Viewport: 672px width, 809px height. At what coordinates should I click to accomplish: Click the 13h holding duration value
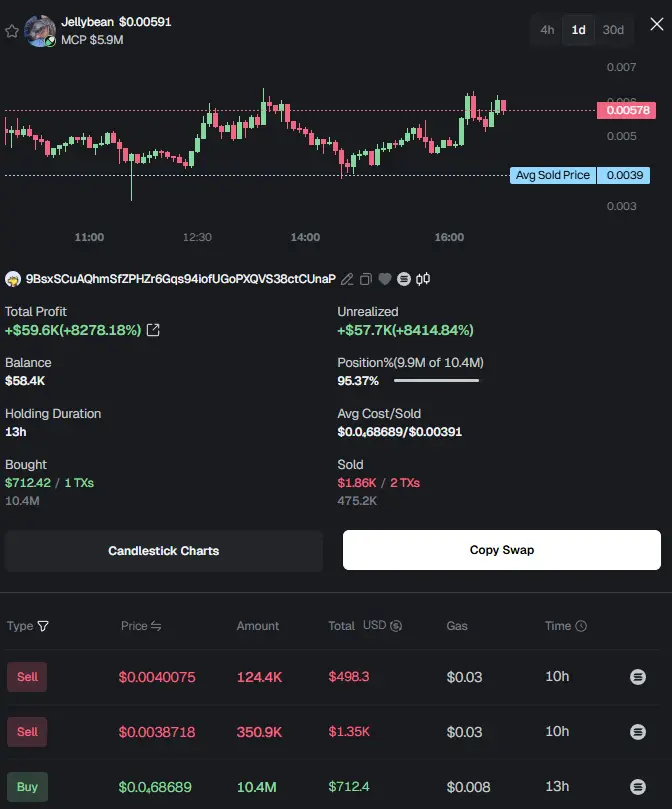pos(15,432)
